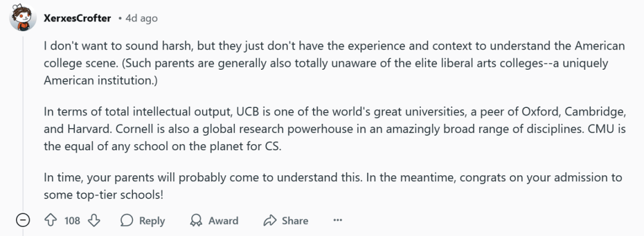Click the Award text label

click(224, 221)
